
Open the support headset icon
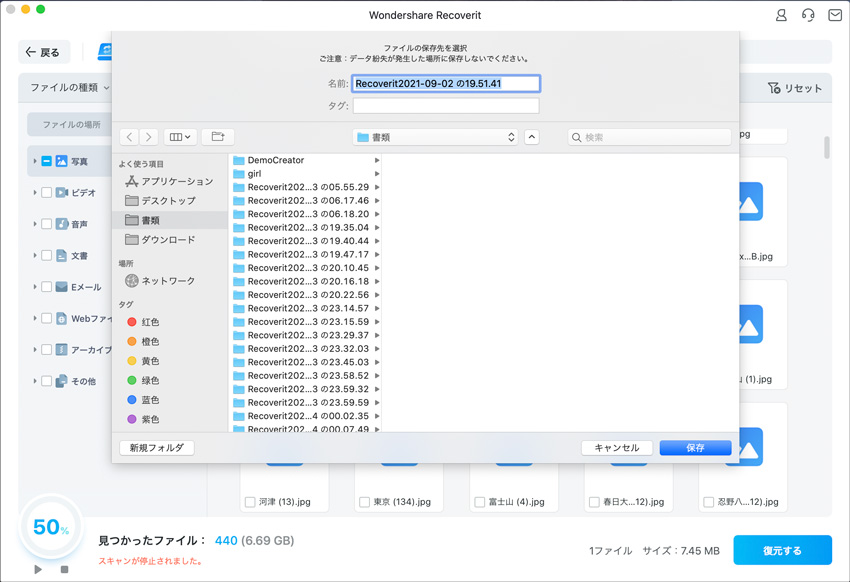pos(808,15)
